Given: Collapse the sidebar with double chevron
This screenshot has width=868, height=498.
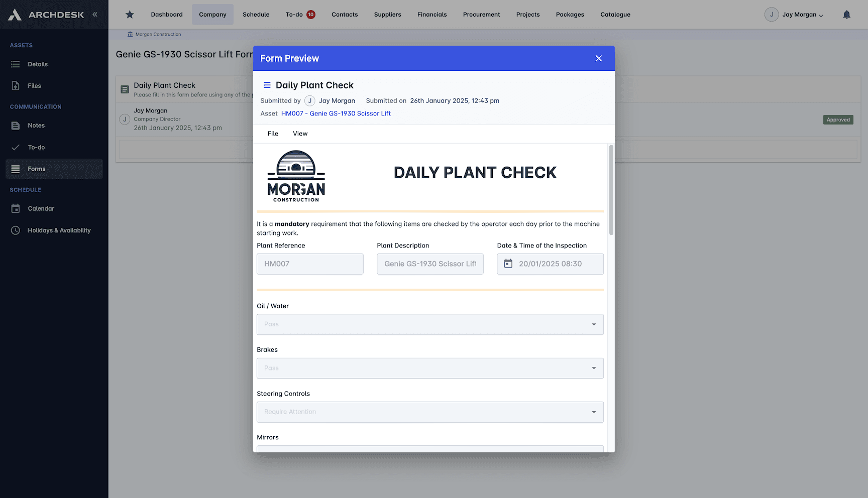Looking at the screenshot, I should pyautogui.click(x=95, y=15).
